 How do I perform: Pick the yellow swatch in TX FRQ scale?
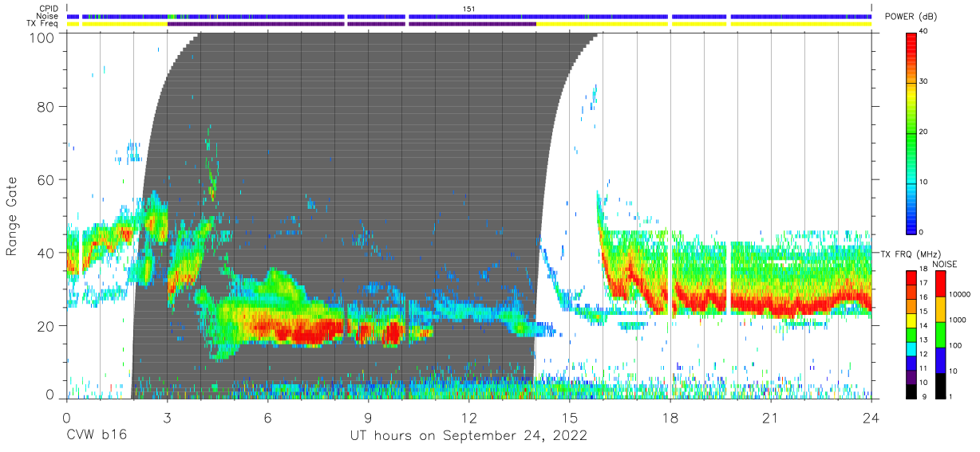tap(911, 320)
